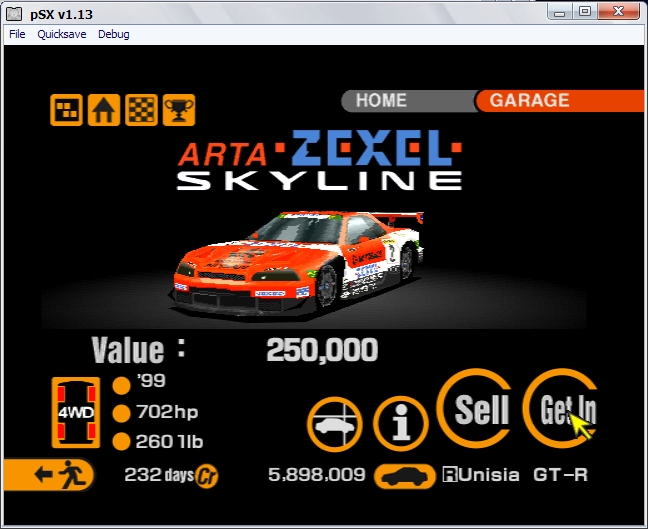Viewport: 648px width, 529px height.
Task: Open the Debug menu
Action: pos(114,34)
